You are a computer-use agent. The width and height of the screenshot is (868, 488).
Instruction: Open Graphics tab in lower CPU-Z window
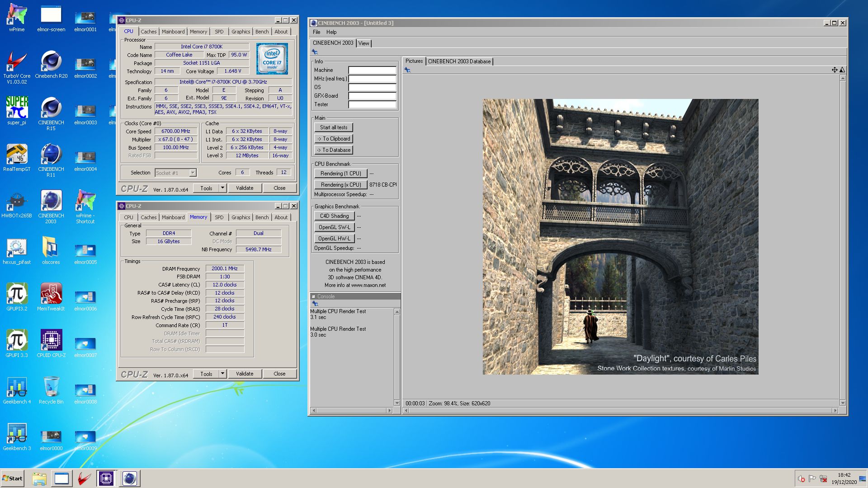tap(241, 217)
